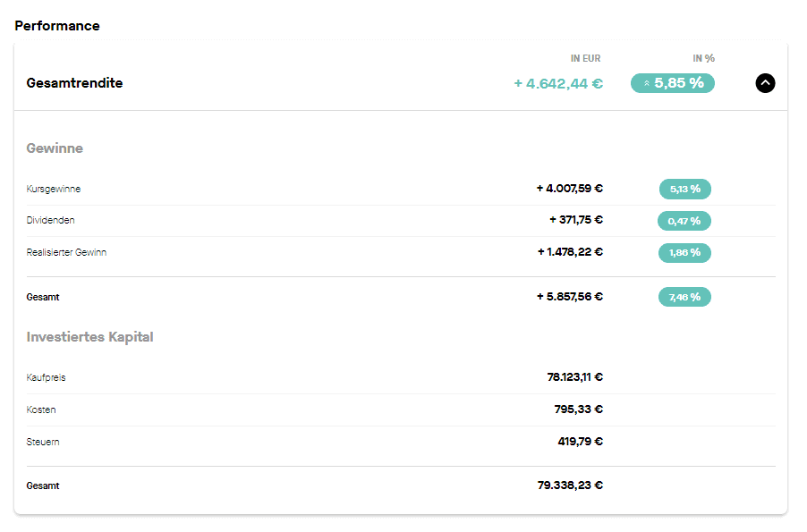Click the 79.338,23 € invested total
The image size is (807, 532).
point(570,486)
